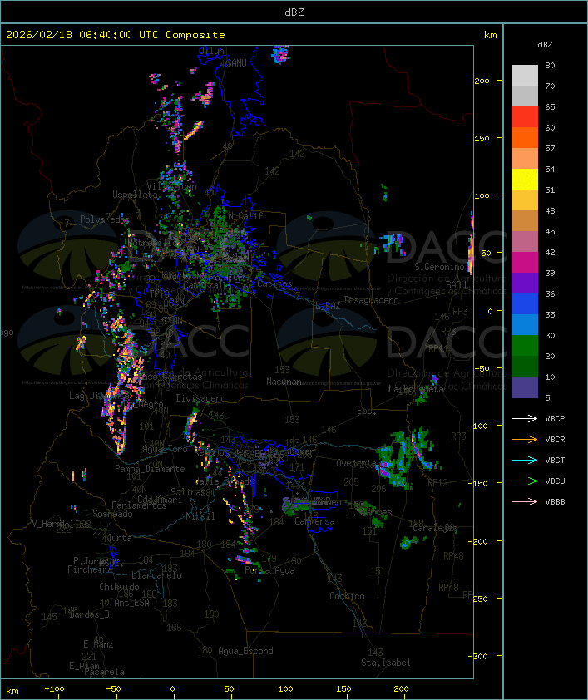Image resolution: width=588 pixels, height=700 pixels.
Task: Select the light gray 70-80 dBZ swatch
Action: point(525,76)
